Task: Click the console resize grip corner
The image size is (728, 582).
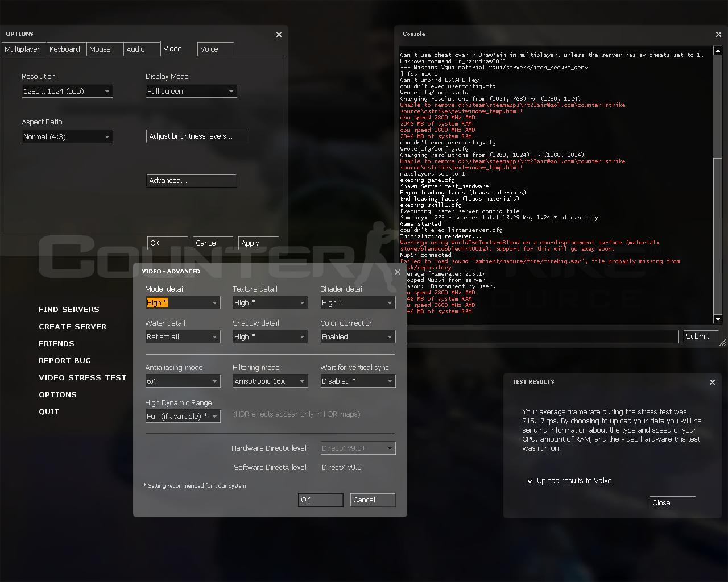Action: [x=723, y=342]
